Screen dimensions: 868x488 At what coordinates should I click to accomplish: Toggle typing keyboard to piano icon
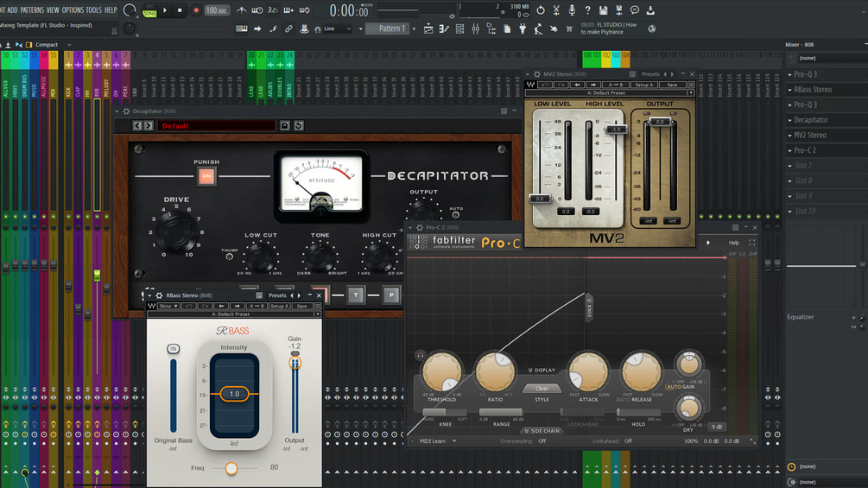pos(241,29)
